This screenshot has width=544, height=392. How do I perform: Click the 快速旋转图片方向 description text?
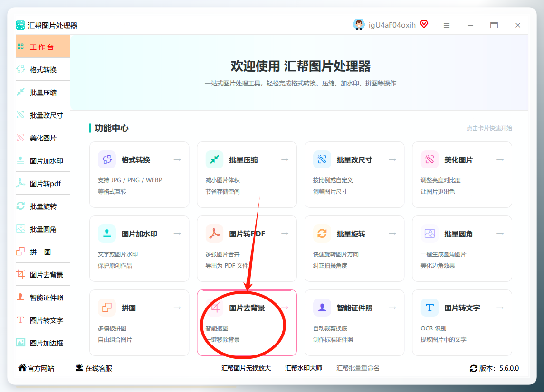336,254
